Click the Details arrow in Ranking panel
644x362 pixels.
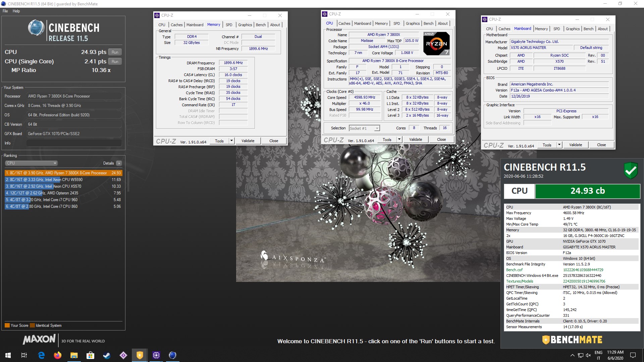pos(119,163)
